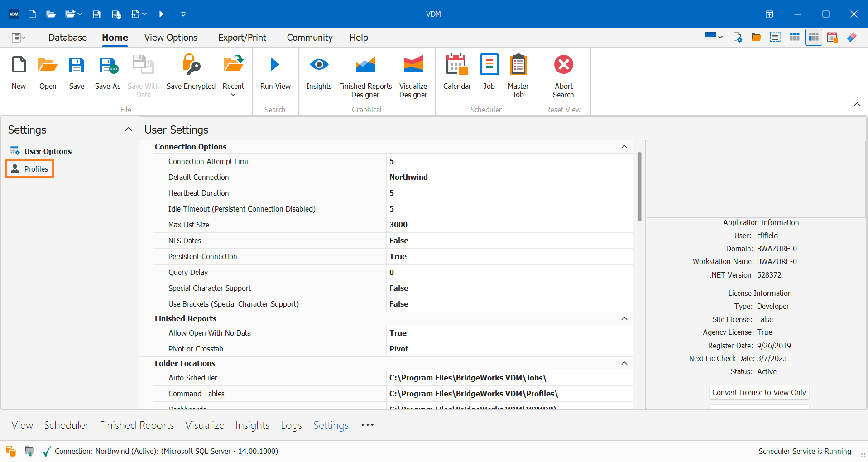Open the title bar folder dropdown arrow
The width and height of the screenshot is (868, 462).
[x=80, y=14]
